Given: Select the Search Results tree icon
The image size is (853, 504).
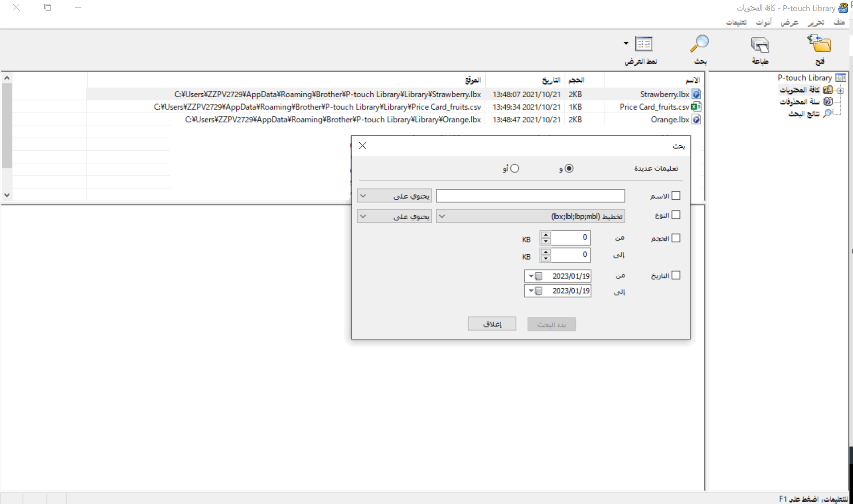Looking at the screenshot, I should pyautogui.click(x=827, y=114).
